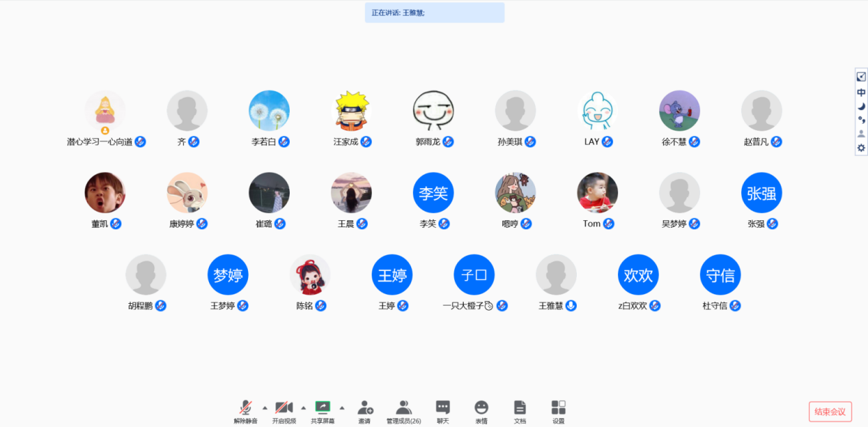Expand the arrow beside 开启视频
Screen dimensions: 868x427
point(303,408)
